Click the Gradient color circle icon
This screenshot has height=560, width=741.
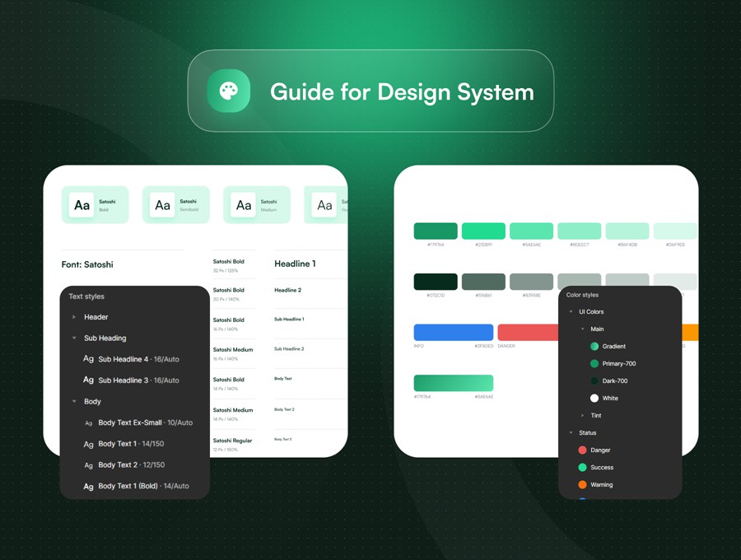594,347
